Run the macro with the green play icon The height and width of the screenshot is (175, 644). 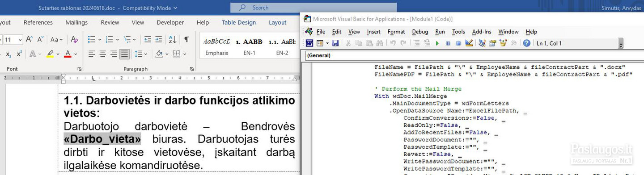[x=437, y=43]
